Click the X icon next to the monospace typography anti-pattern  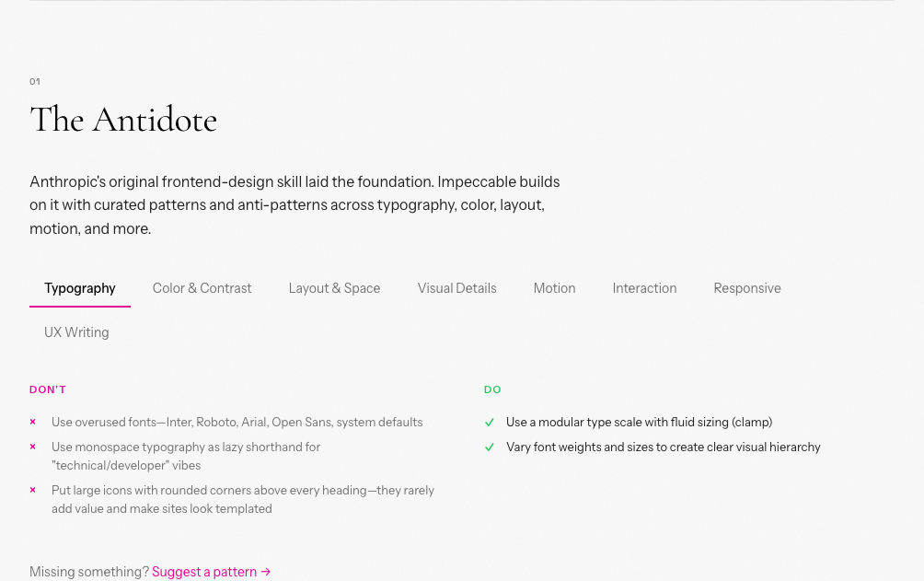[x=33, y=447]
